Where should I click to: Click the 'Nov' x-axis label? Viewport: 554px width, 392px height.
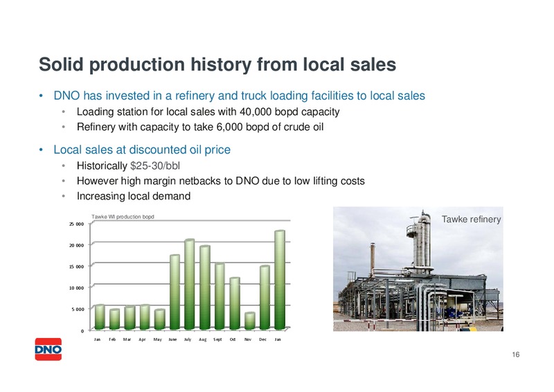248,339
